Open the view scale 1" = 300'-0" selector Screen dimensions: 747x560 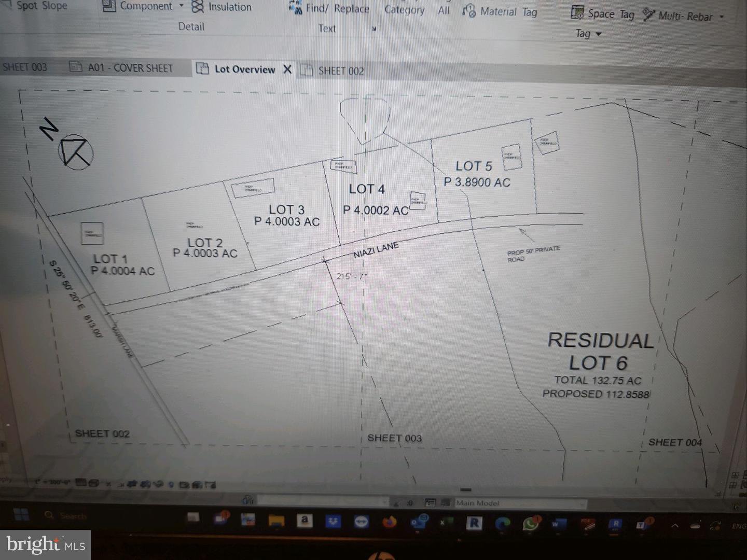52,482
